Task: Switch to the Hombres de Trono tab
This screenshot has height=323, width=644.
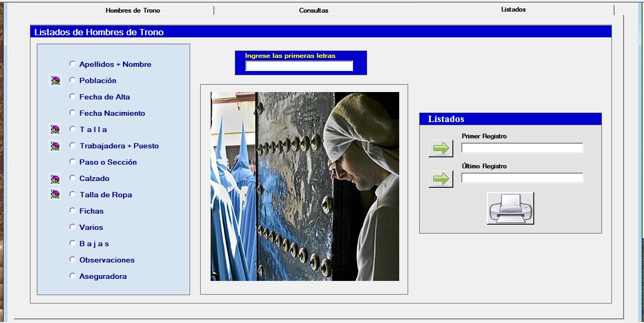Action: click(x=132, y=11)
